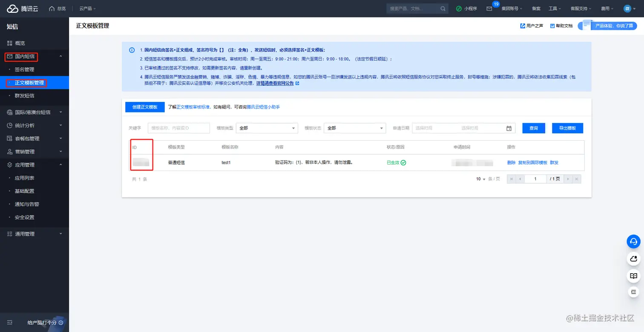Open 安全设置 in the sidebar
Screen dimensions: 644x332
click(x=34, y=217)
